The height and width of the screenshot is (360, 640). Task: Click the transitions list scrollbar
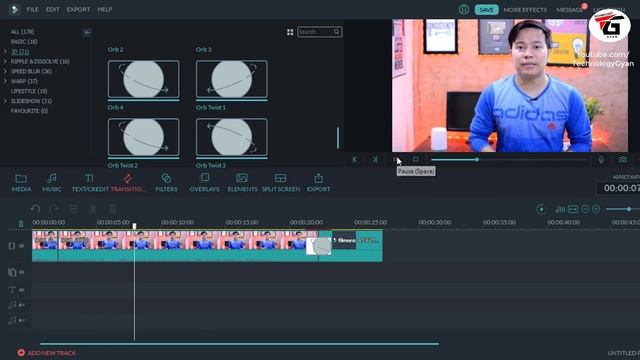pos(338,138)
